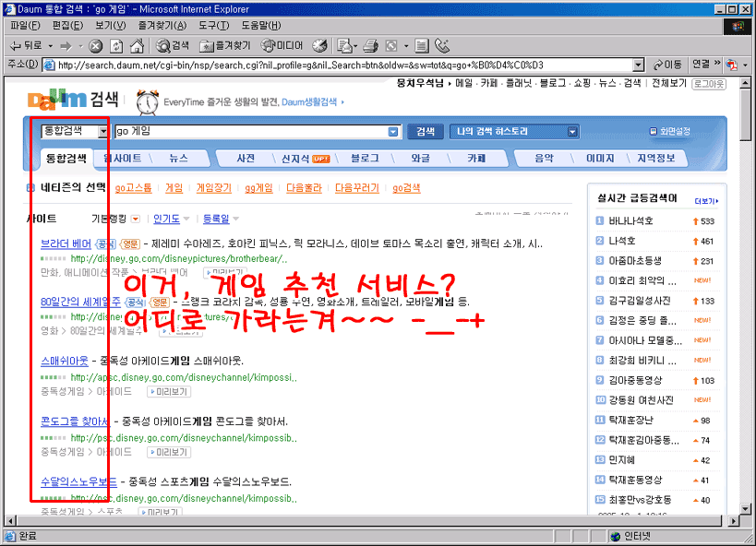Open the 검색 search pane in toolbar
The width and height of the screenshot is (756, 546).
pos(173,46)
